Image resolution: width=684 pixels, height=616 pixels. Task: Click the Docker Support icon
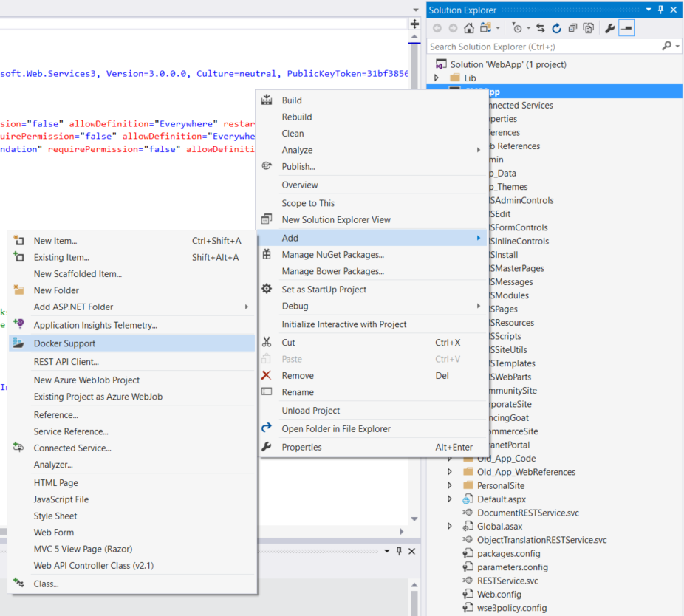point(18,343)
